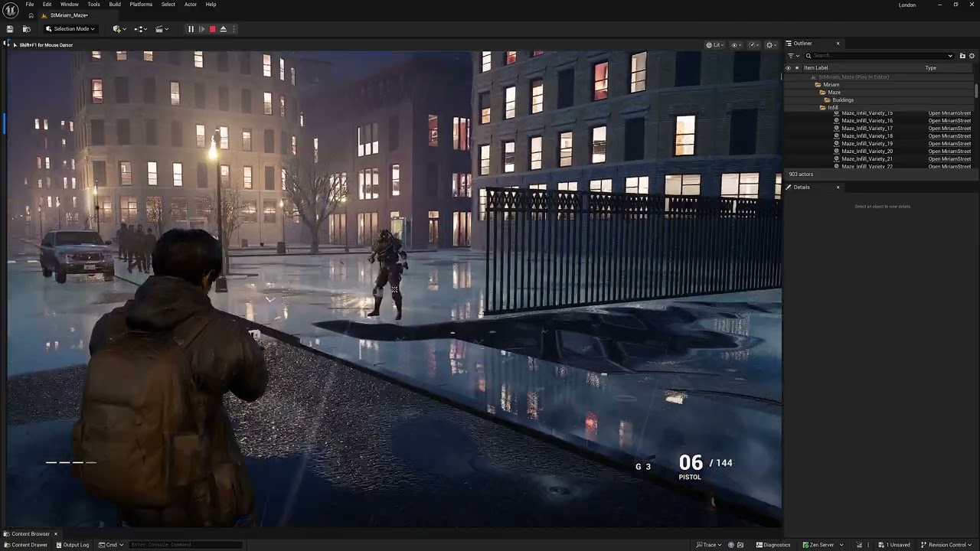Screen dimensions: 980x551
Task: Open the Trace dropdown in status bar
Action: pos(710,545)
